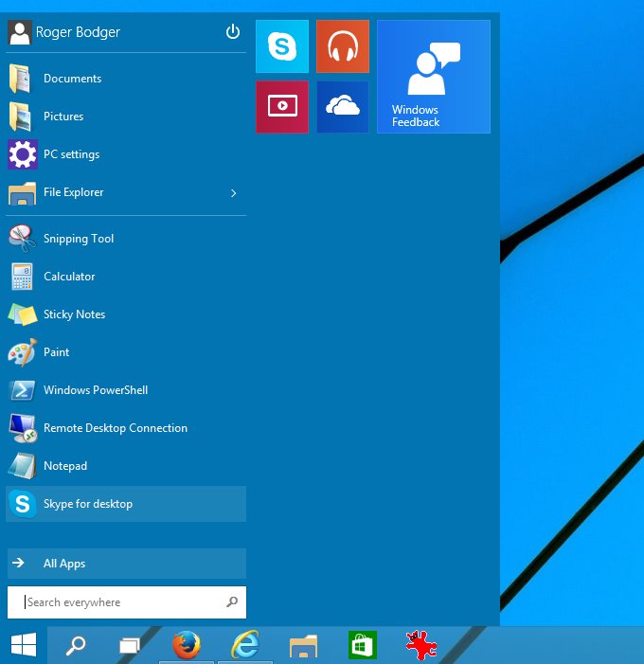Screen dimensions: 644x664
Task: Focus the Search everywhere field
Action: click(127, 602)
